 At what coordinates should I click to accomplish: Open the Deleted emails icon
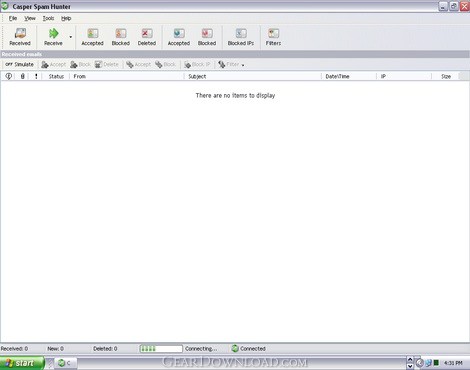[x=147, y=37]
